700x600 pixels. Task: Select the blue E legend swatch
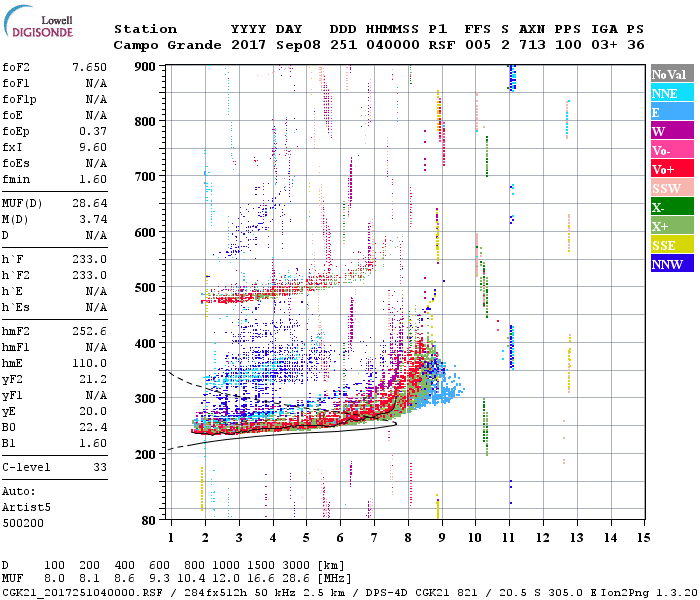click(672, 112)
